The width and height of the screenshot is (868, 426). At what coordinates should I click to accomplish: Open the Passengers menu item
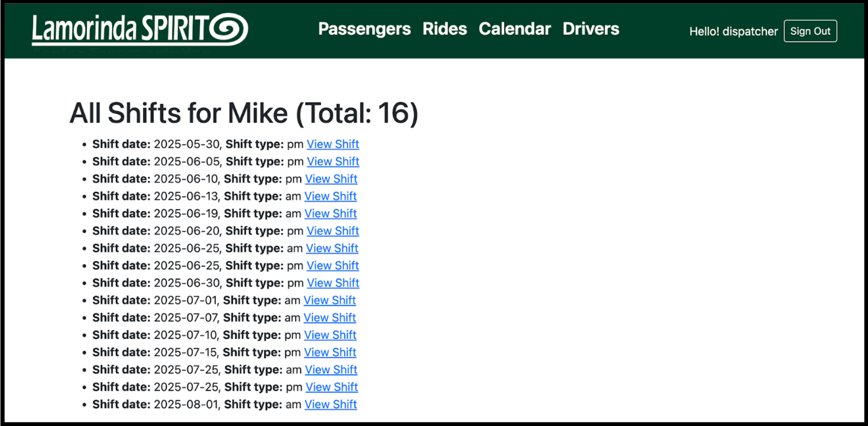tap(364, 29)
